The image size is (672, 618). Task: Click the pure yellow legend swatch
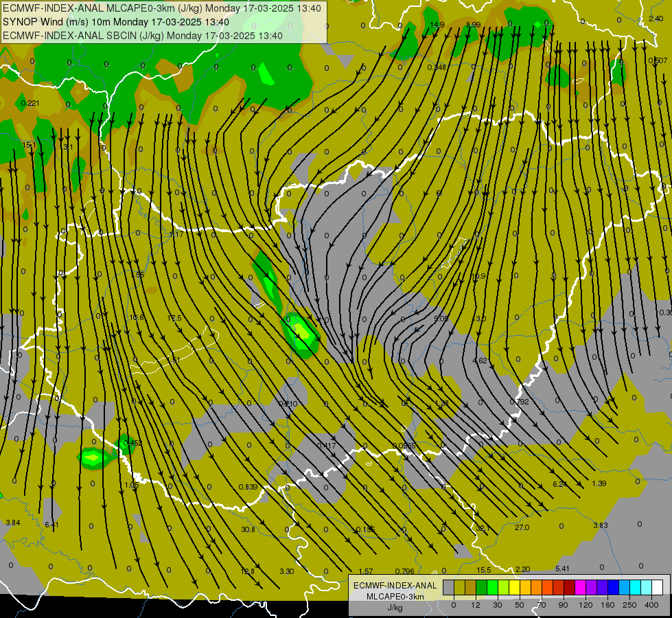[514, 587]
